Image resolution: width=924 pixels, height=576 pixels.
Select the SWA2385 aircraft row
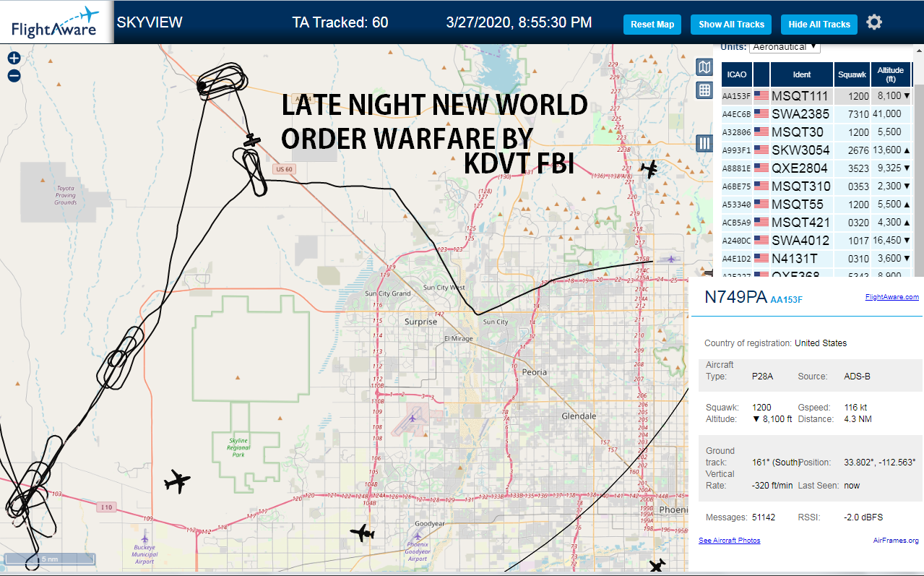(x=816, y=114)
